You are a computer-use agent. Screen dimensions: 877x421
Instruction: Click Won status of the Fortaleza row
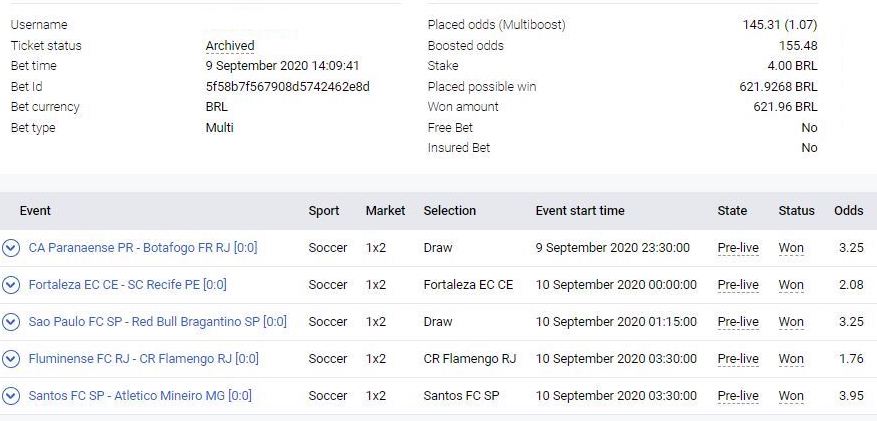pyautogui.click(x=791, y=285)
